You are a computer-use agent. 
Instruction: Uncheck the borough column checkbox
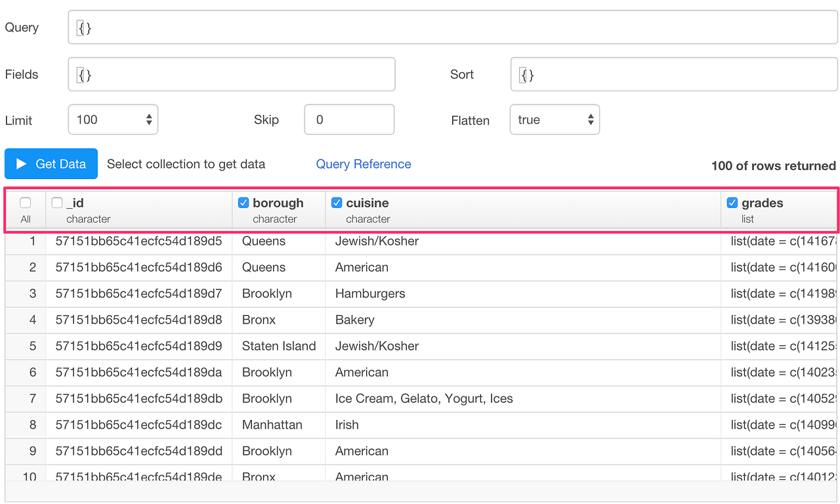click(243, 203)
